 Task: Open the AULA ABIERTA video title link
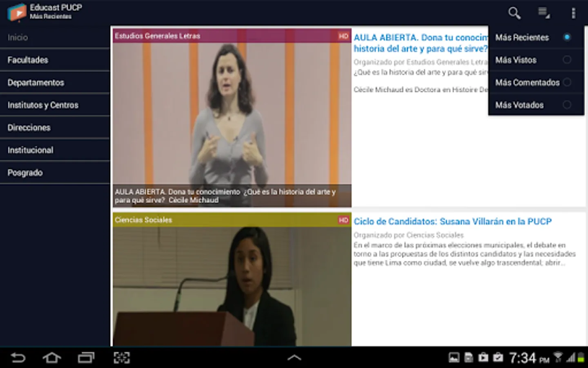click(421, 43)
